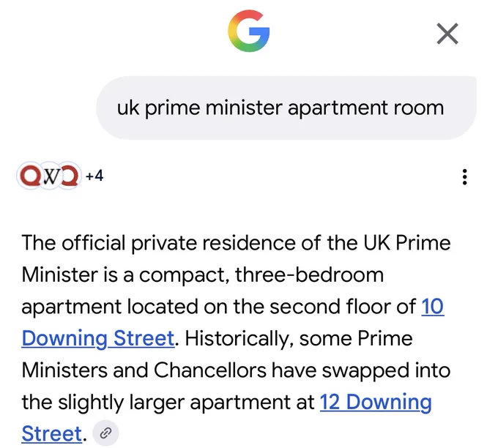Open the three-dot more options menu
The width and height of the screenshot is (498, 448).
(464, 176)
